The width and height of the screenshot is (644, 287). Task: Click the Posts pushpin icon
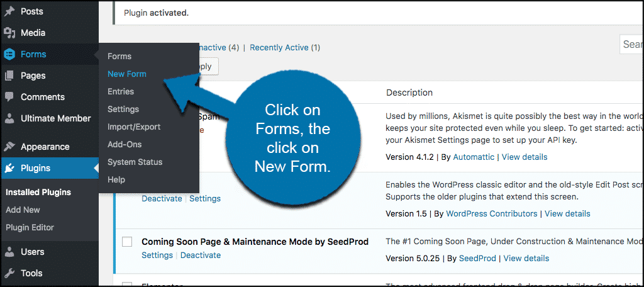coord(9,11)
